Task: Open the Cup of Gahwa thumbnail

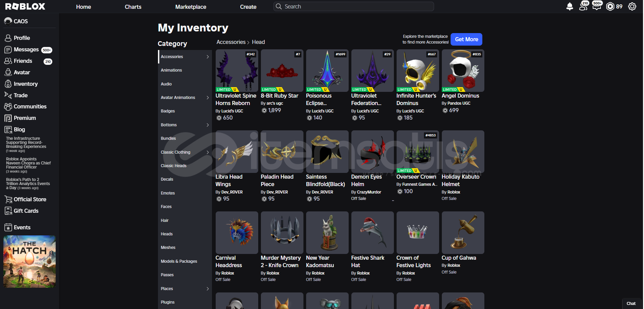Action: [463, 233]
